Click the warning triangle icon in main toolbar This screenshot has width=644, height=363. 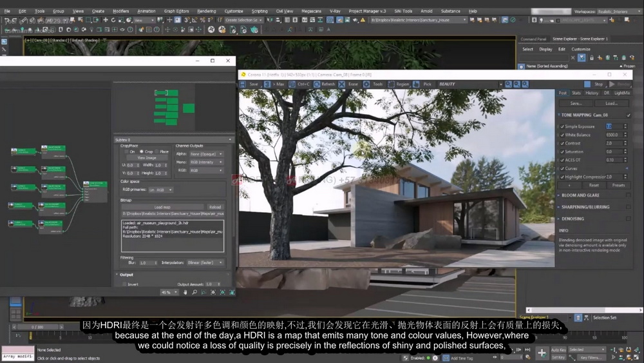(363, 20)
